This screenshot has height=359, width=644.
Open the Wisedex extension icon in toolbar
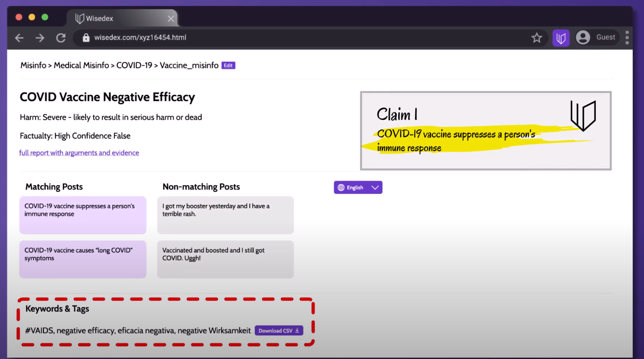[561, 38]
